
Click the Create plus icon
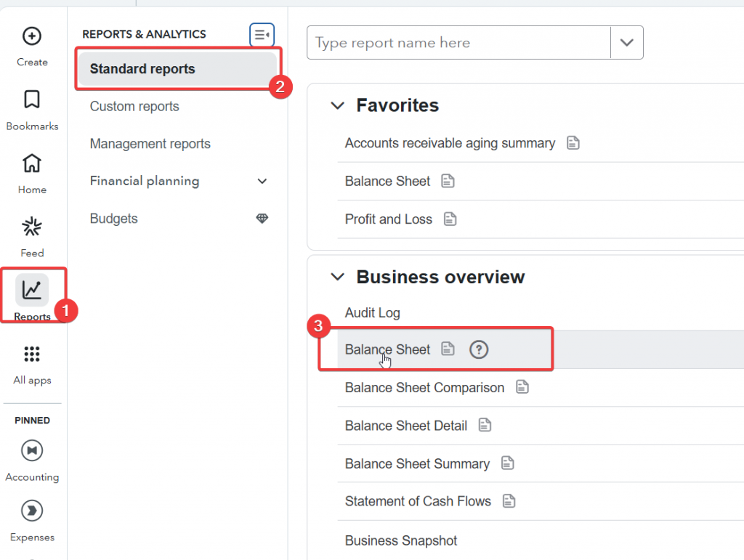pos(32,36)
